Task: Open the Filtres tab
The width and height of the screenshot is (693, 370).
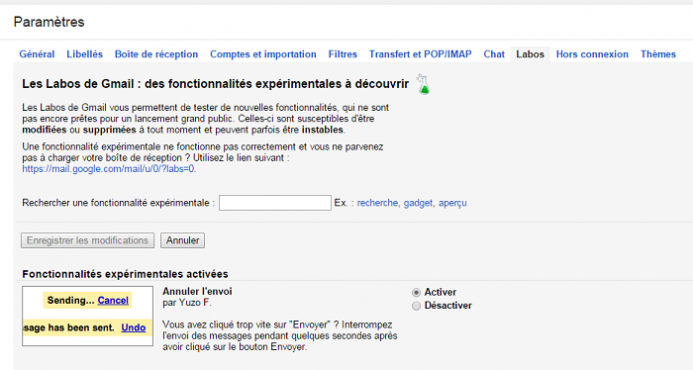Action: (343, 54)
